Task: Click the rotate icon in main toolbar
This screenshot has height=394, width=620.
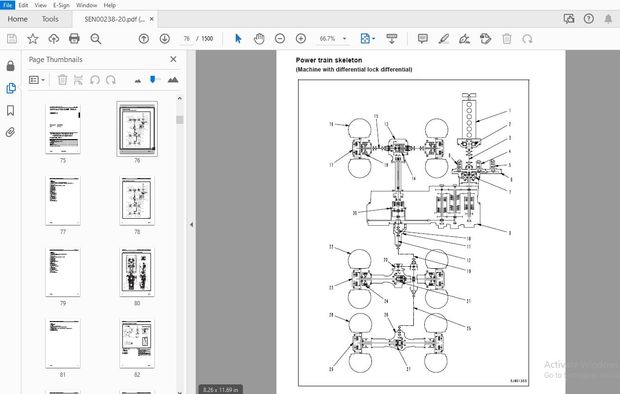Action: point(527,39)
